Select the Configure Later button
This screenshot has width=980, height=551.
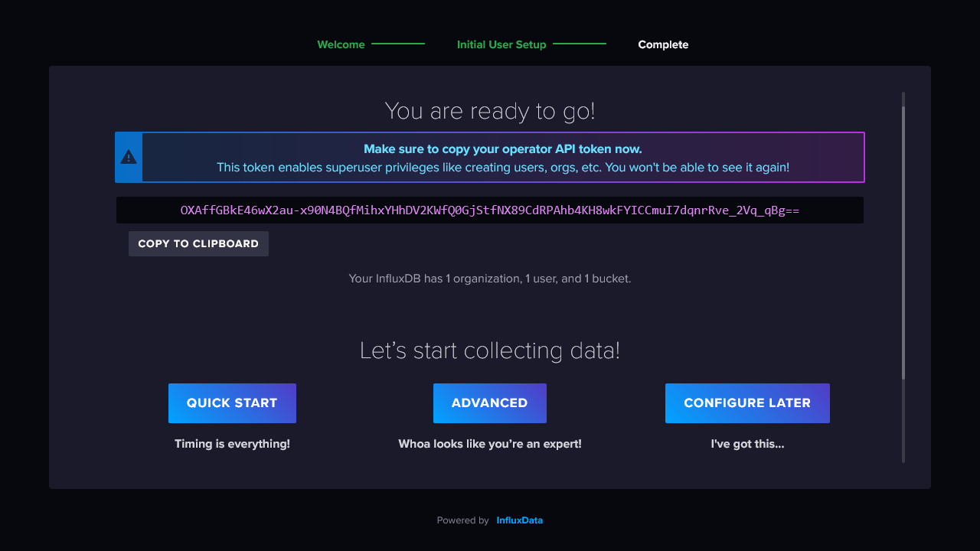coord(746,403)
